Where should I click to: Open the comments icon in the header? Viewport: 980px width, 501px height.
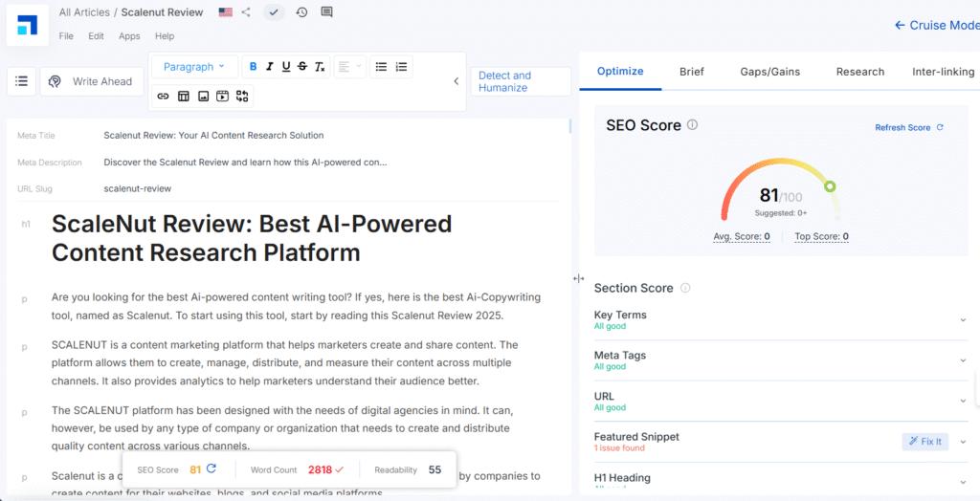coord(326,11)
